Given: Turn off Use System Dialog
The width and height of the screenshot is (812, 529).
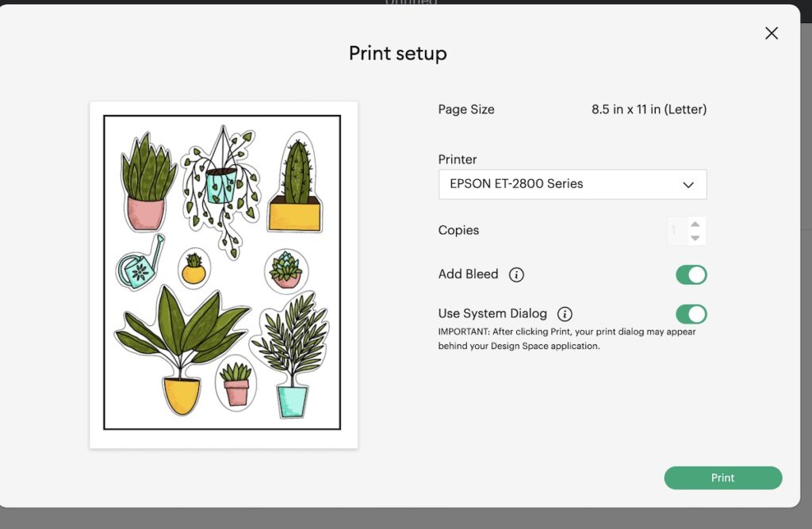Looking at the screenshot, I should (x=690, y=314).
